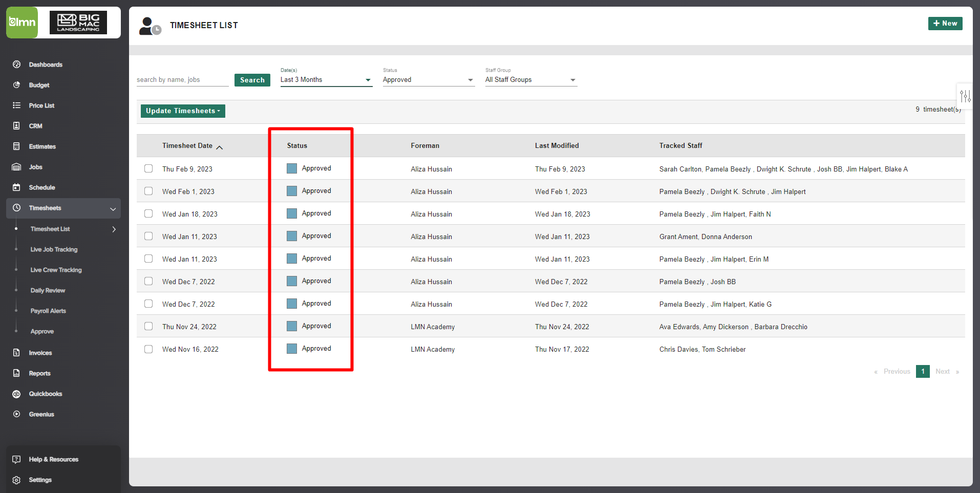The height and width of the screenshot is (493, 980).
Task: Click blue status swatch for Wed Feb 1, 2023
Action: pyautogui.click(x=292, y=191)
